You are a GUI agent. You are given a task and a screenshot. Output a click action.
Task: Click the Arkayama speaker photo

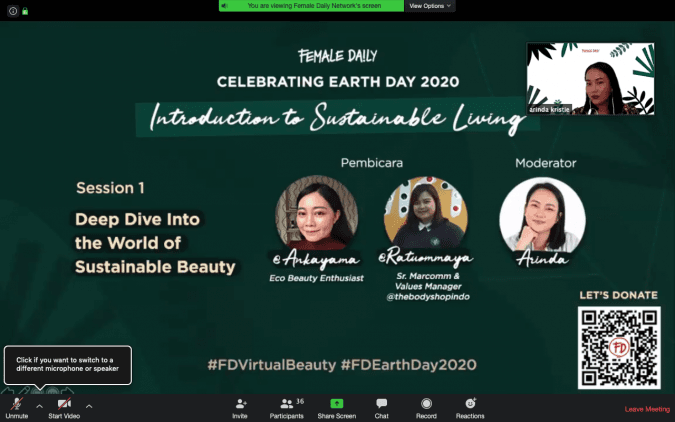click(310, 213)
